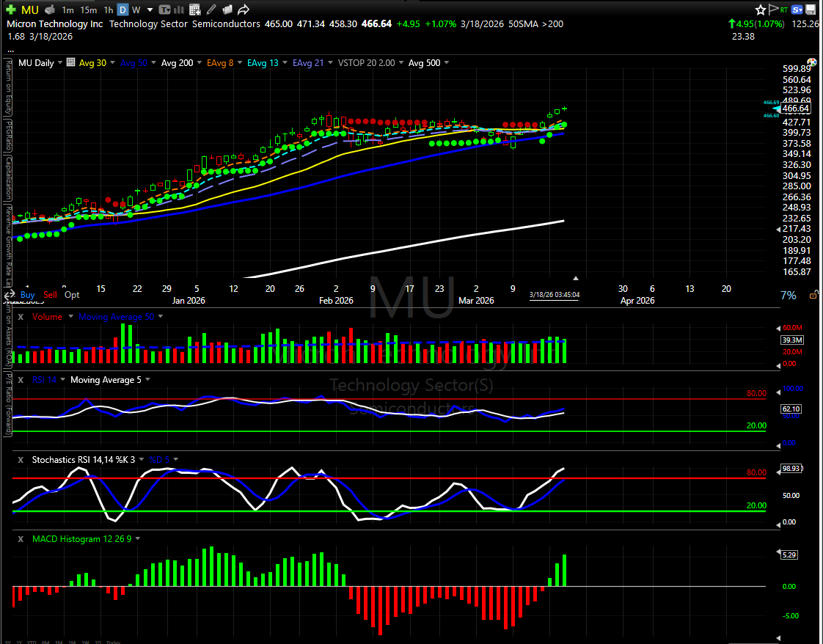
Task: Open the Moving Average 50 dropdown
Action: tap(160, 316)
